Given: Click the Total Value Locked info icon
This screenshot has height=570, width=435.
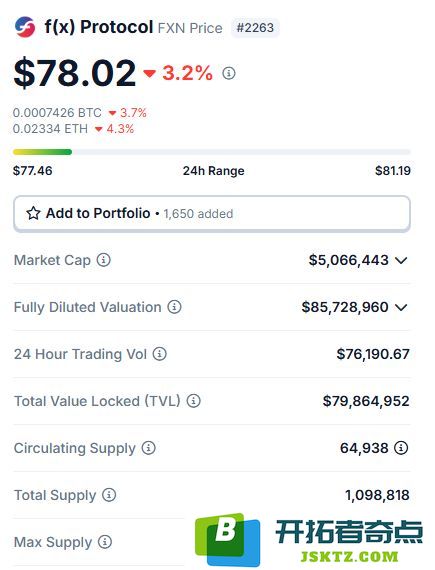Looking at the screenshot, I should (x=193, y=401).
